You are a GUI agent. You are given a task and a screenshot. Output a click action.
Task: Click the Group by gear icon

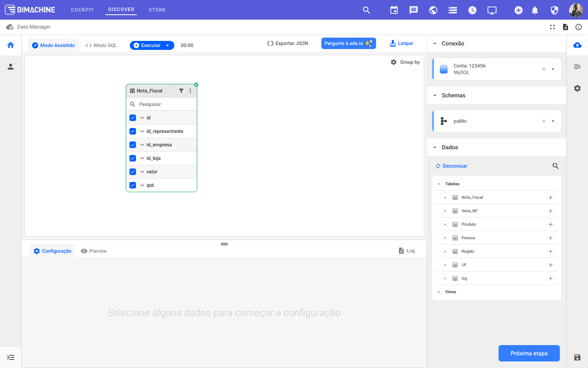point(394,62)
